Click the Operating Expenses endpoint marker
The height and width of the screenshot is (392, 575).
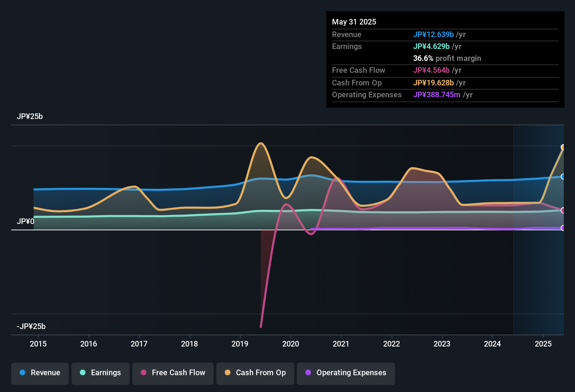pos(563,228)
